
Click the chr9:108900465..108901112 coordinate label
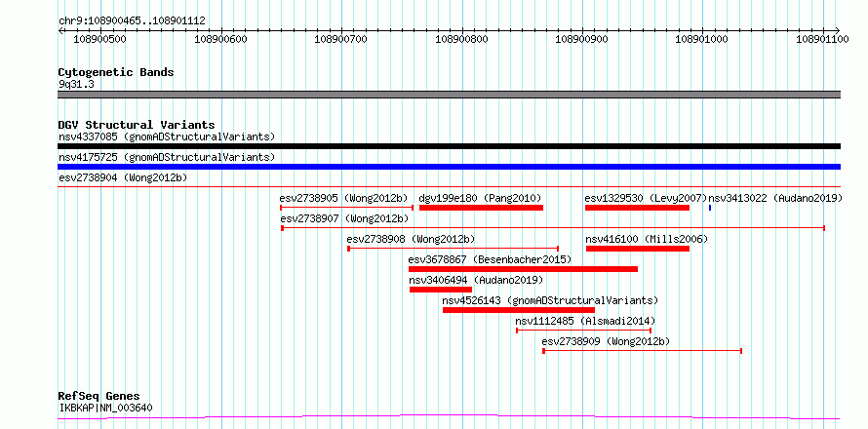[x=132, y=20]
